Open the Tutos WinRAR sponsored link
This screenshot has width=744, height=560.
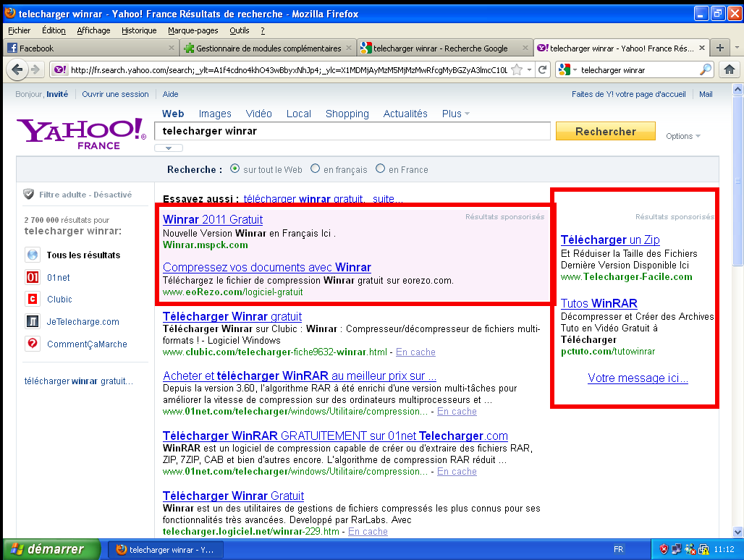(x=599, y=303)
